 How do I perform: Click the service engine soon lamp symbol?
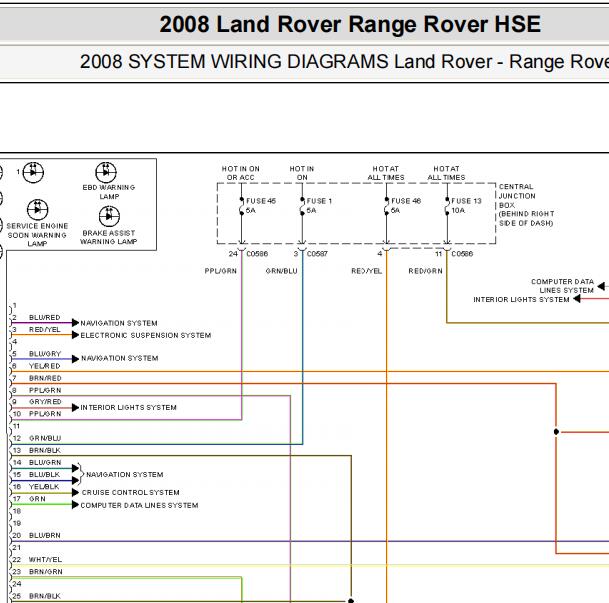[x=38, y=210]
